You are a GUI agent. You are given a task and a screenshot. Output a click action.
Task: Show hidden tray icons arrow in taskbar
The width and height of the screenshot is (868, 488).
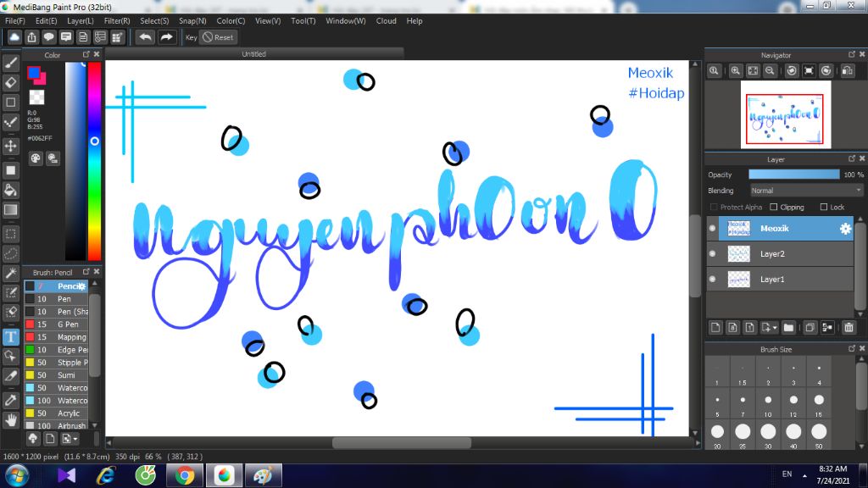(805, 475)
